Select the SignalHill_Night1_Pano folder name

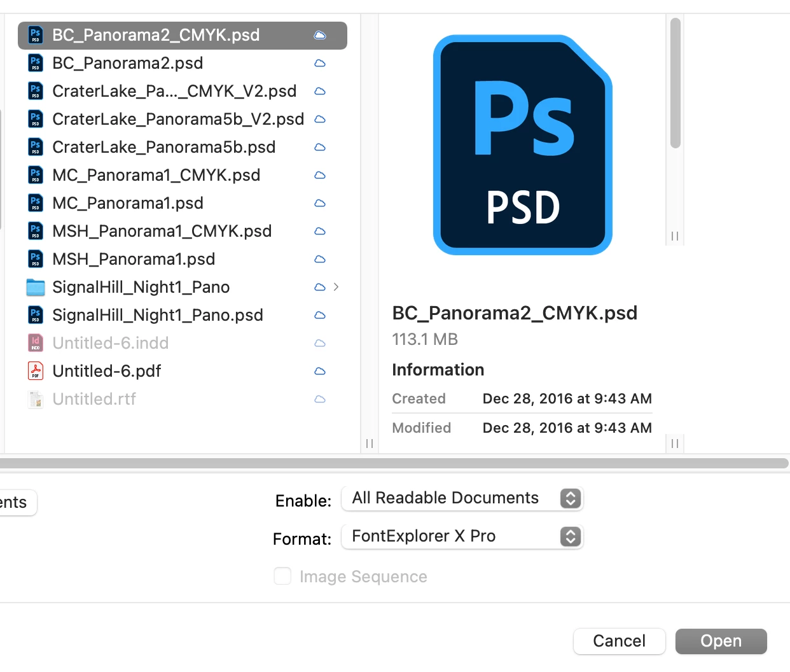click(x=141, y=287)
